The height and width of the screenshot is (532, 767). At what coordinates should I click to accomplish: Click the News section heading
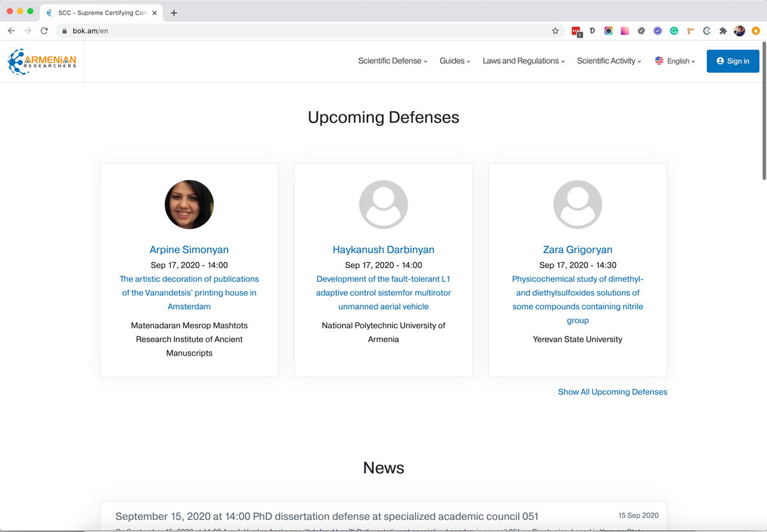[383, 467]
